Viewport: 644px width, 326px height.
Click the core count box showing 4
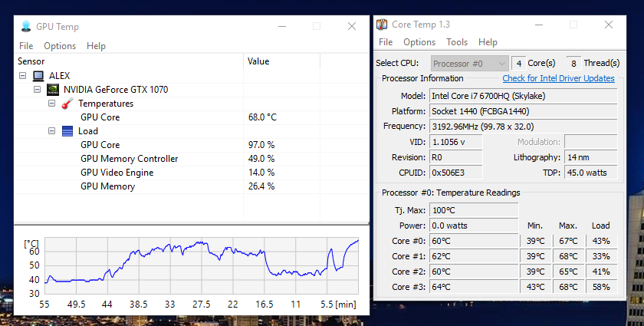pos(519,64)
